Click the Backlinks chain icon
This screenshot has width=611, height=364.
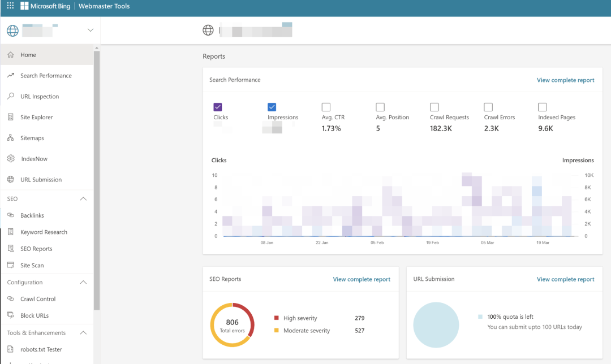11,215
